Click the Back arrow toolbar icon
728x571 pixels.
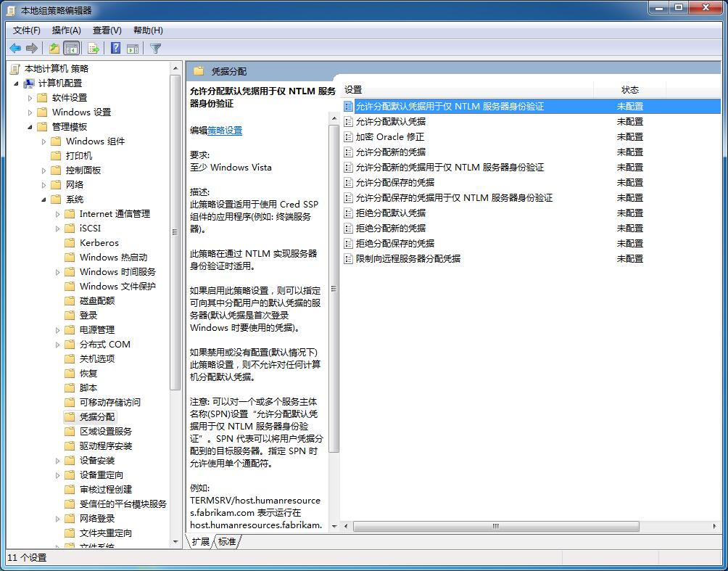pos(15,49)
